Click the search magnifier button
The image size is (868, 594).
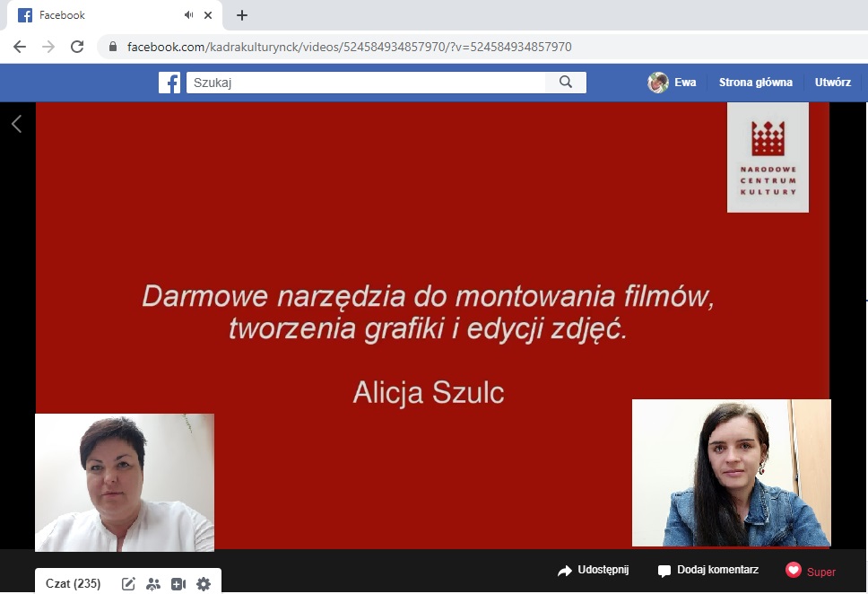[566, 83]
